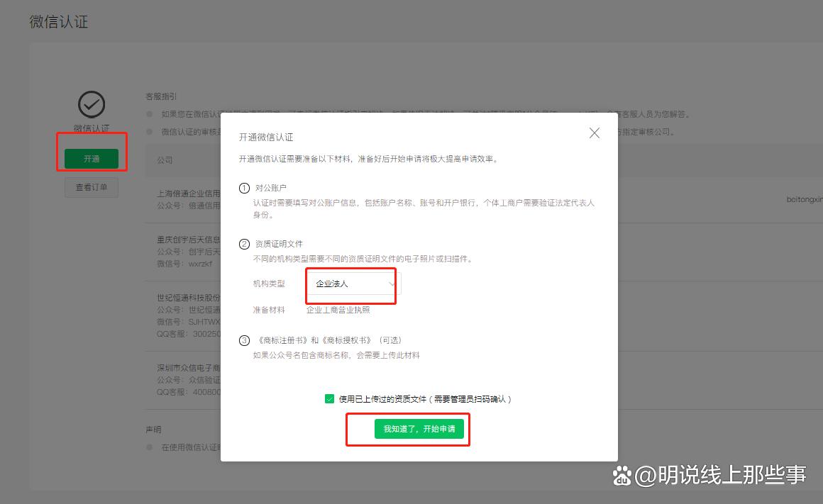Toggle 使用已上传过的资质文件 checkbox
The height and width of the screenshot is (504, 823).
pos(330,399)
